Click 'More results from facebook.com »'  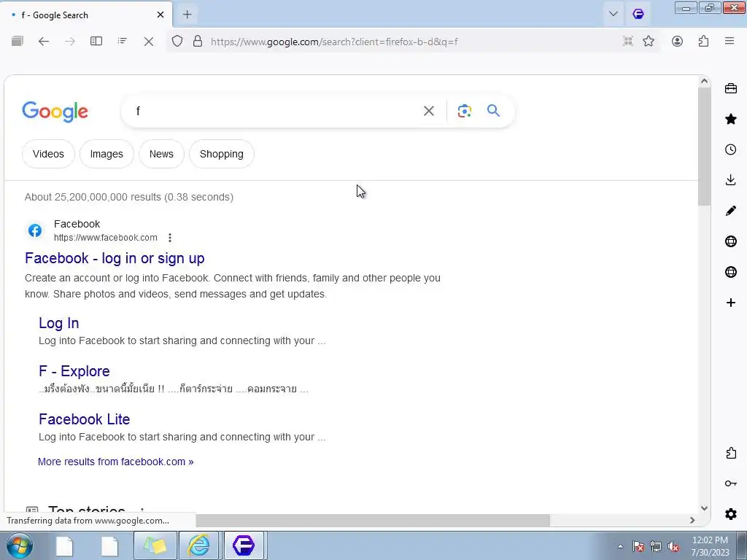click(116, 462)
